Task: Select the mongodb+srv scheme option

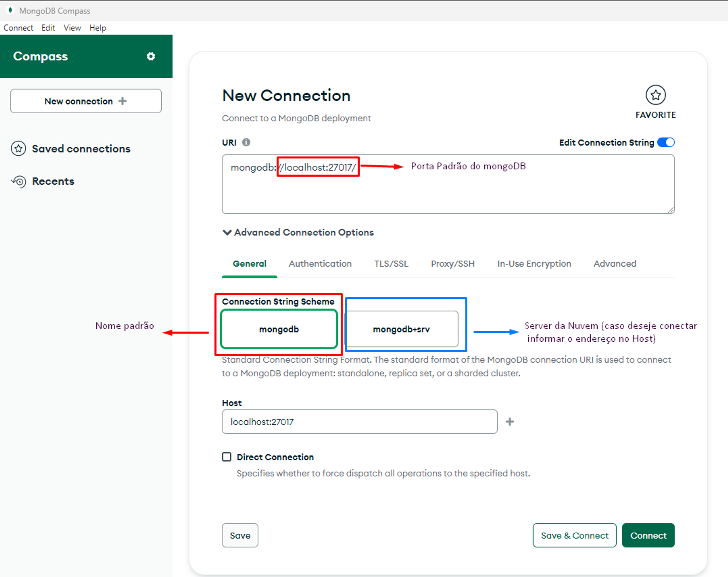Action: [401, 329]
